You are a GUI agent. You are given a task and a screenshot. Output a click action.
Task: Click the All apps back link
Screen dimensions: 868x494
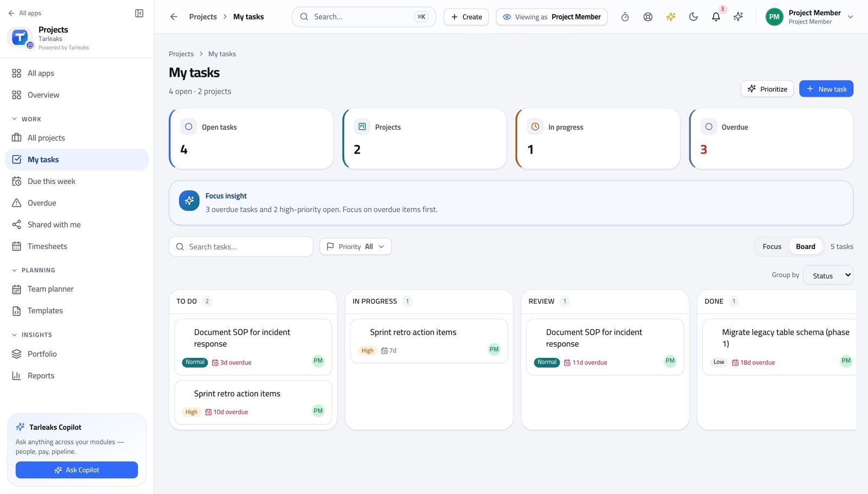pos(25,13)
